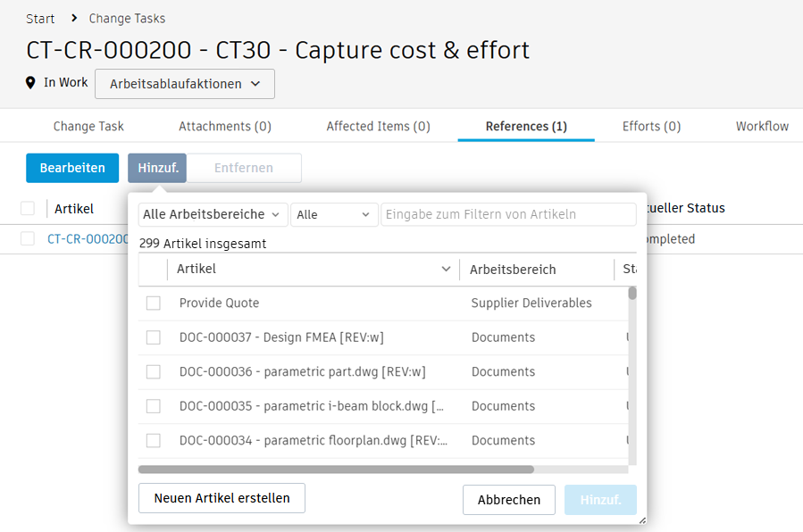This screenshot has width=803, height=532.
Task: Open the Alle type dropdown
Action: point(333,214)
